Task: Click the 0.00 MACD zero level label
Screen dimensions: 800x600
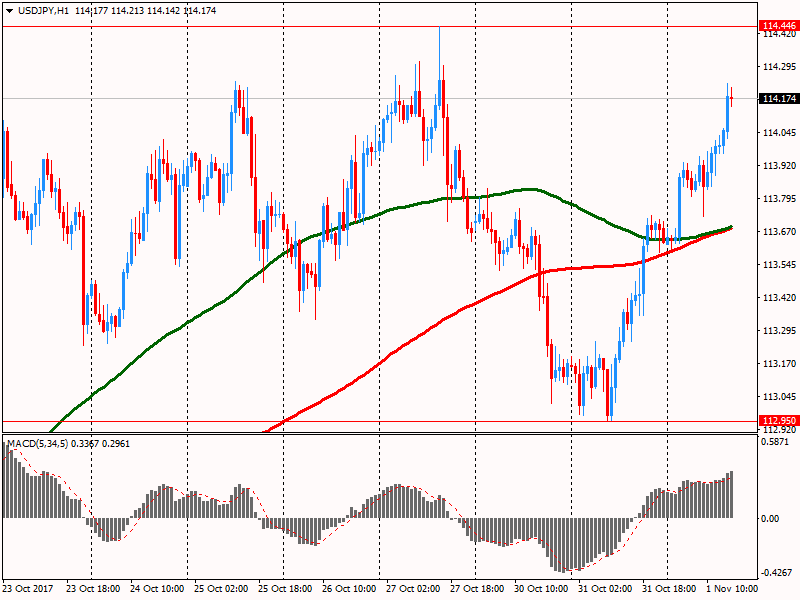Action: [x=770, y=519]
